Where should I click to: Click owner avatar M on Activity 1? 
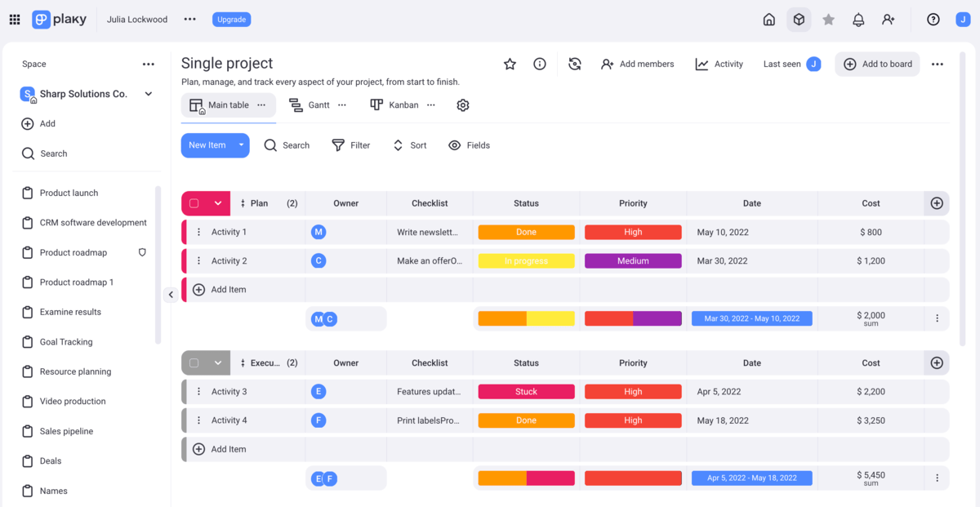point(318,232)
